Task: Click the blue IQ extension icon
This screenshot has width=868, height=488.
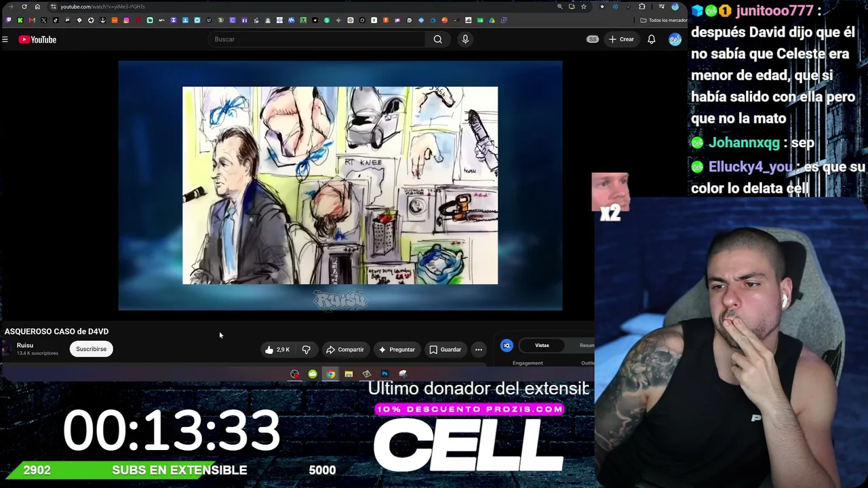Action: click(x=507, y=346)
